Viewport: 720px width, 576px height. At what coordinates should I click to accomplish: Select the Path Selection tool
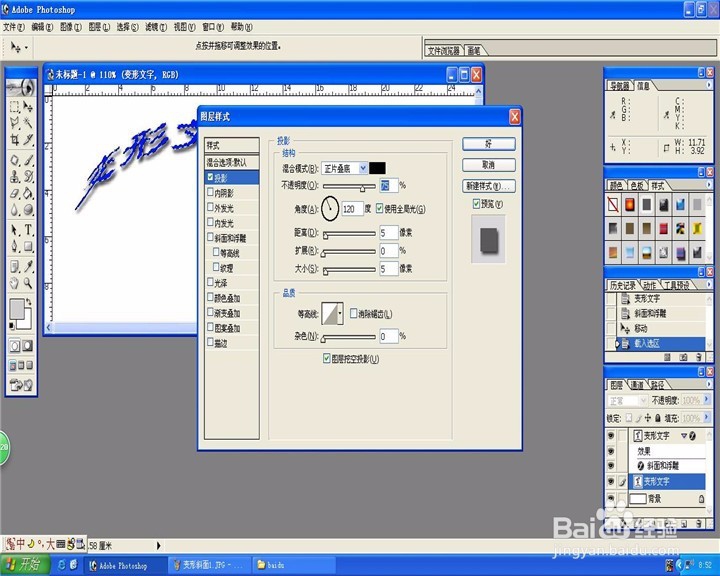click(x=15, y=230)
